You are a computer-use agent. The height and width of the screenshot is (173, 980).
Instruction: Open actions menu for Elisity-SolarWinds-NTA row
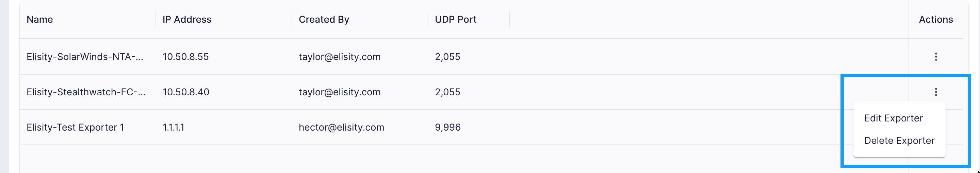click(935, 57)
